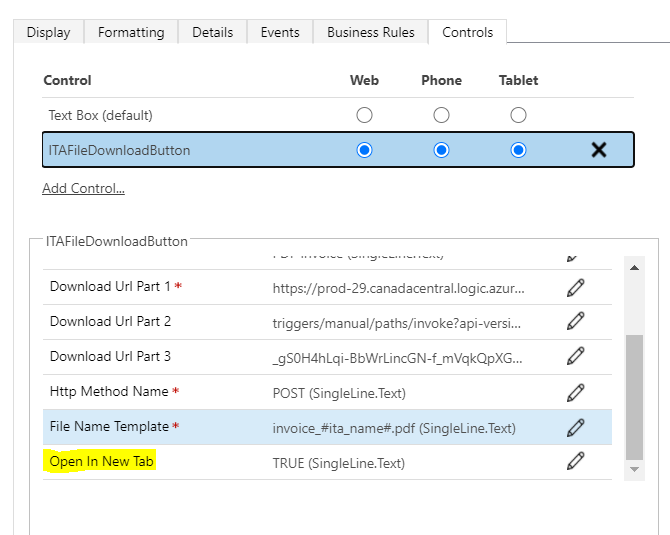Select Web for ITAFileDownloadButton
The image size is (670, 535).
[x=364, y=150]
